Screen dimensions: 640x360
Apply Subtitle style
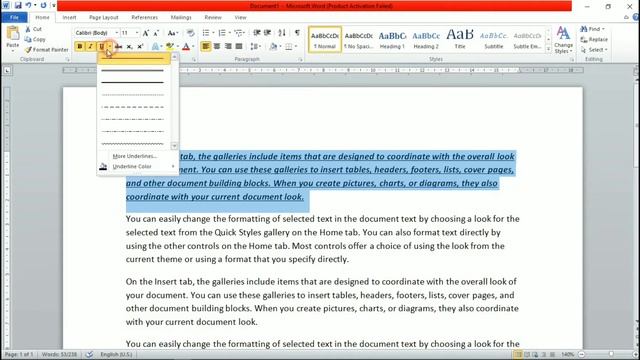493,40
